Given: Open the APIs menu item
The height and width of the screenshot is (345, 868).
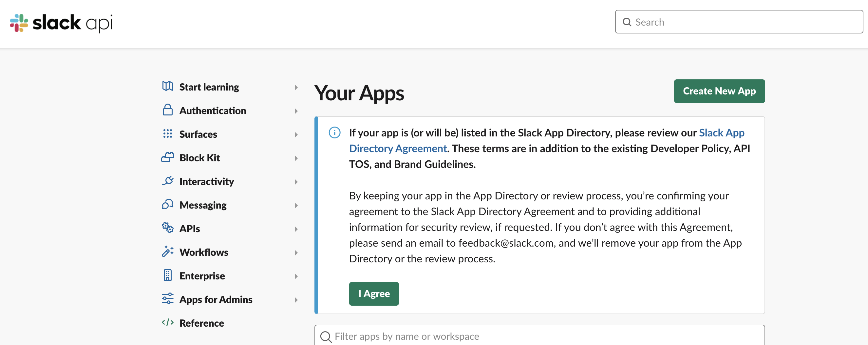Looking at the screenshot, I should pyautogui.click(x=190, y=229).
